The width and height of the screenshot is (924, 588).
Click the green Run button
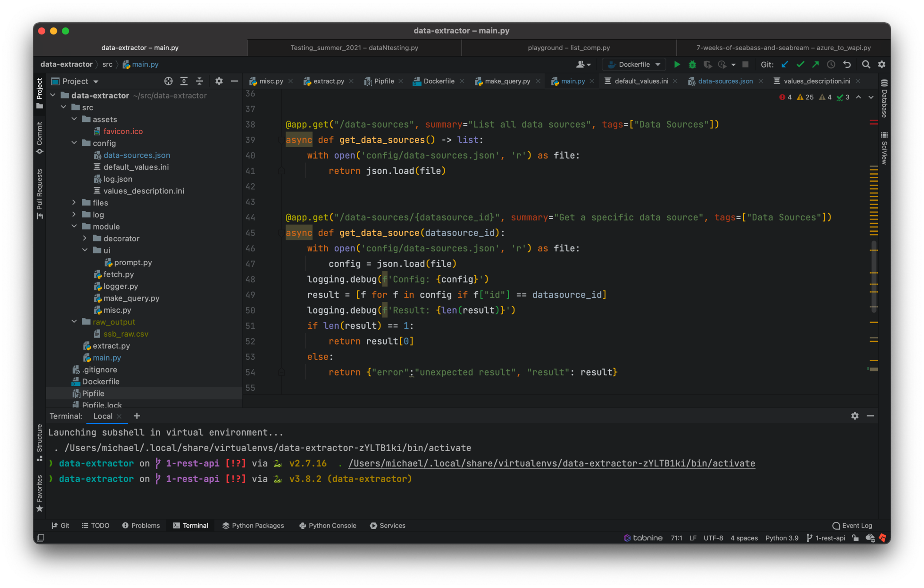coord(677,64)
